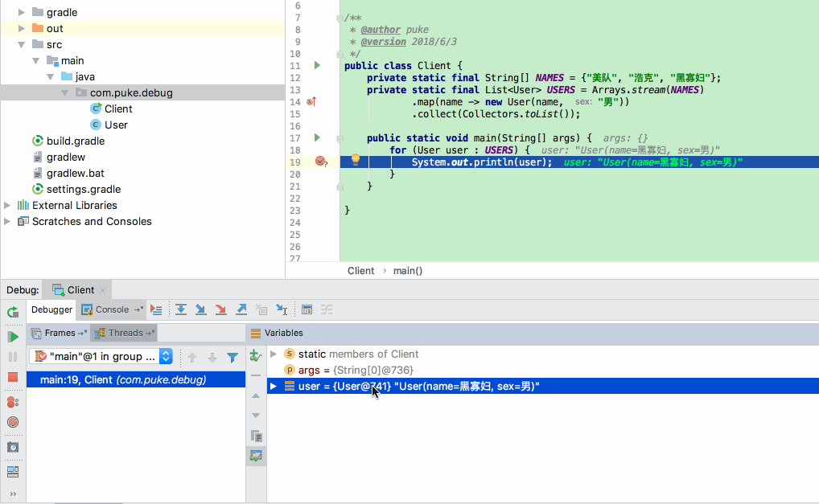The width and height of the screenshot is (819, 504).
Task: Collapse the src folder
Action: click(21, 44)
